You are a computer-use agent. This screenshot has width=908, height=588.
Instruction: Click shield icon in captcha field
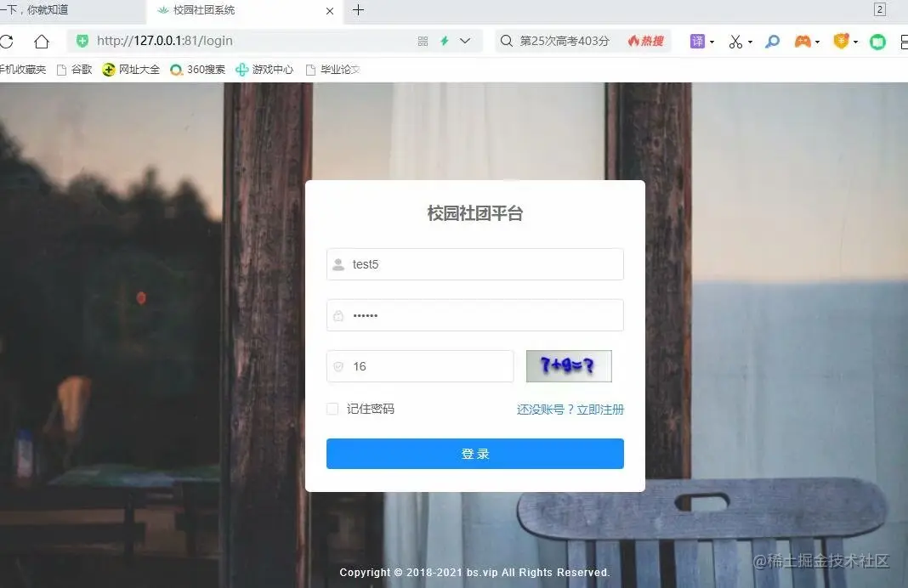(x=338, y=366)
